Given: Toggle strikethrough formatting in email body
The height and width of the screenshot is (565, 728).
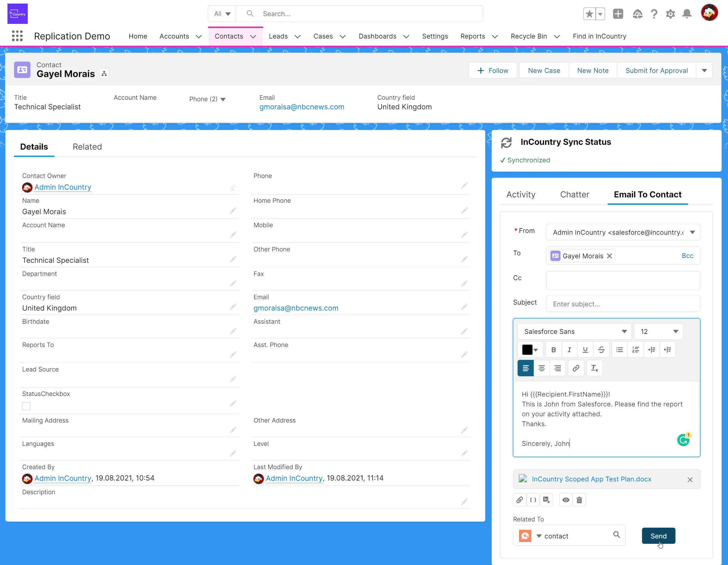Looking at the screenshot, I should [x=601, y=349].
